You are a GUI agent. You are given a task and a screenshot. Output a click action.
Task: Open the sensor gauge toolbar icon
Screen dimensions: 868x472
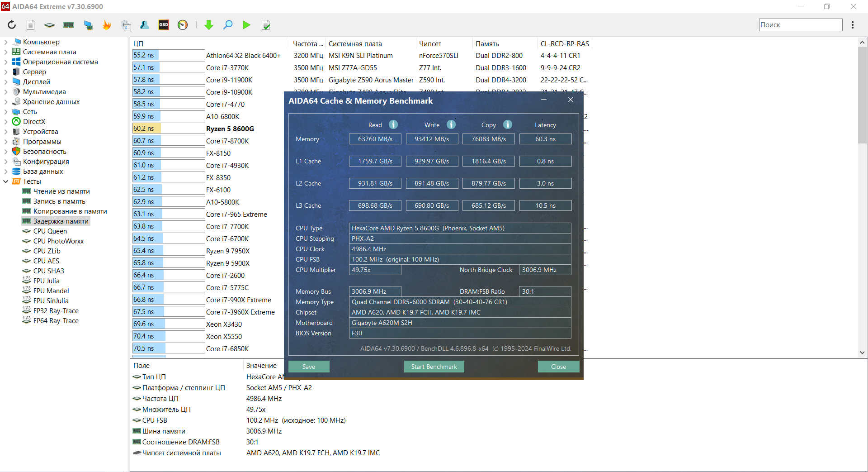183,25
